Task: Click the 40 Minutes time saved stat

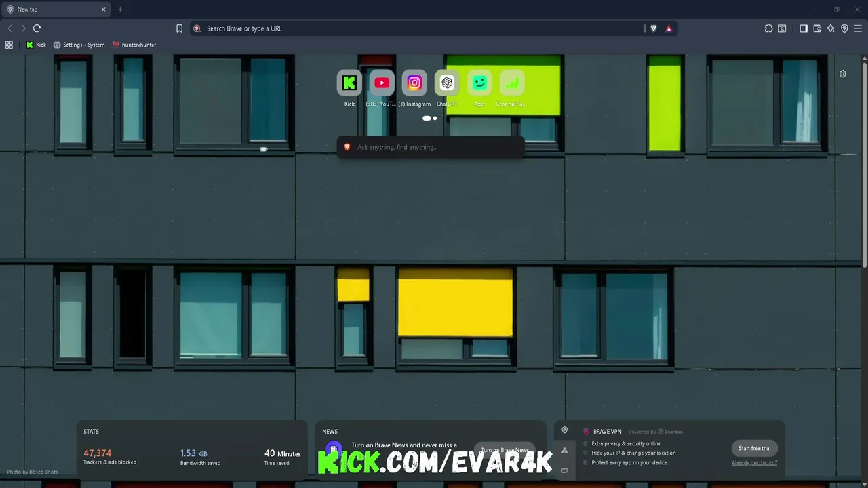Action: click(282, 457)
